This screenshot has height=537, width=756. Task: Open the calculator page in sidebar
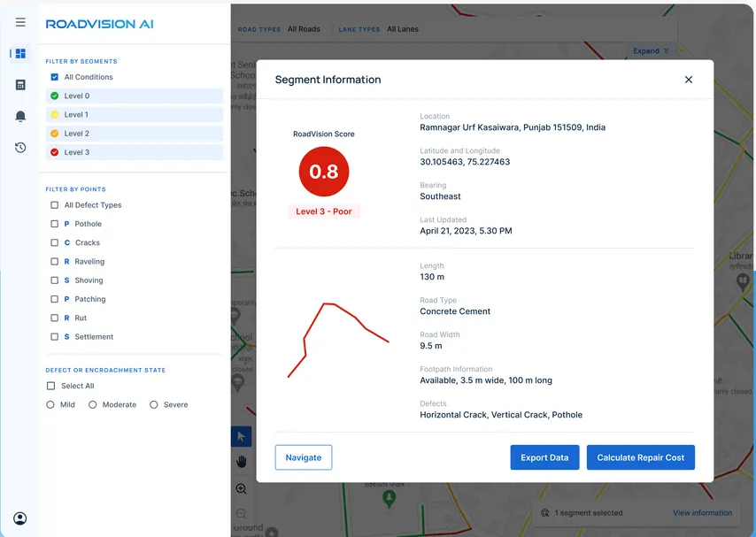click(20, 85)
